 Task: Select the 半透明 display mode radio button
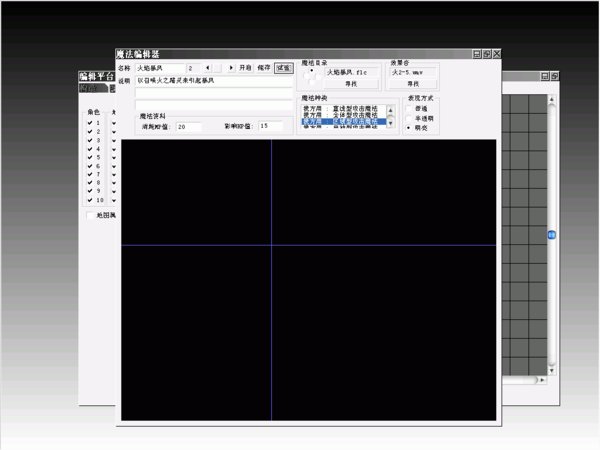point(407,119)
